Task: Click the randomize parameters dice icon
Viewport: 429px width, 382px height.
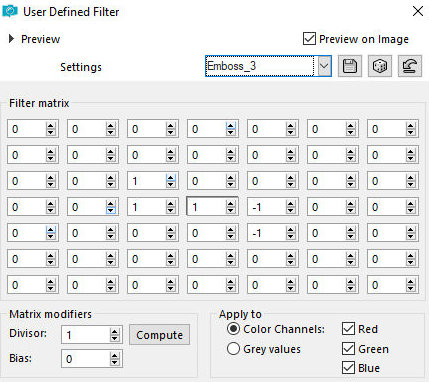Action: [x=380, y=66]
